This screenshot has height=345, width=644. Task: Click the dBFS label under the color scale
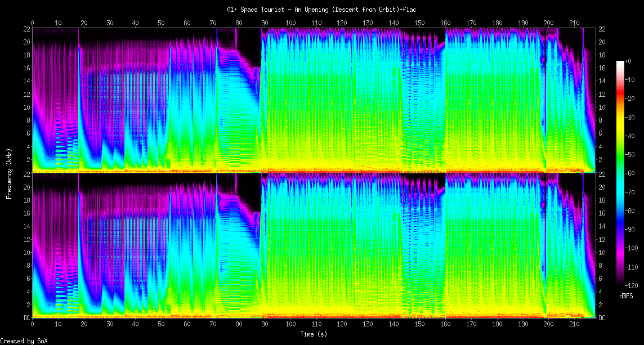click(627, 296)
